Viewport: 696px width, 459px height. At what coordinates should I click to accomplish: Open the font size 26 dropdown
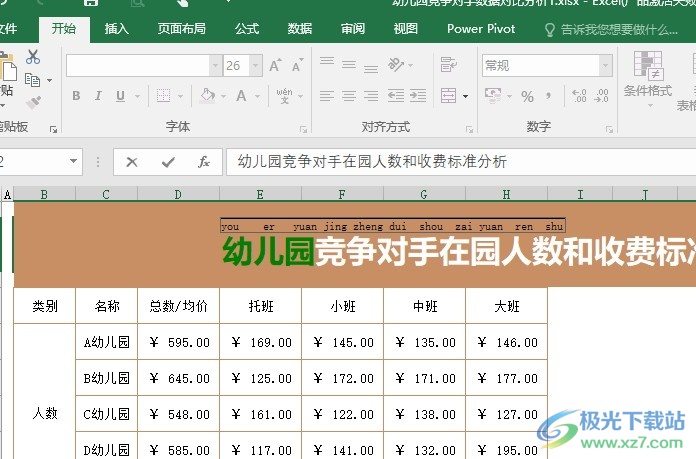pyautogui.click(x=256, y=66)
